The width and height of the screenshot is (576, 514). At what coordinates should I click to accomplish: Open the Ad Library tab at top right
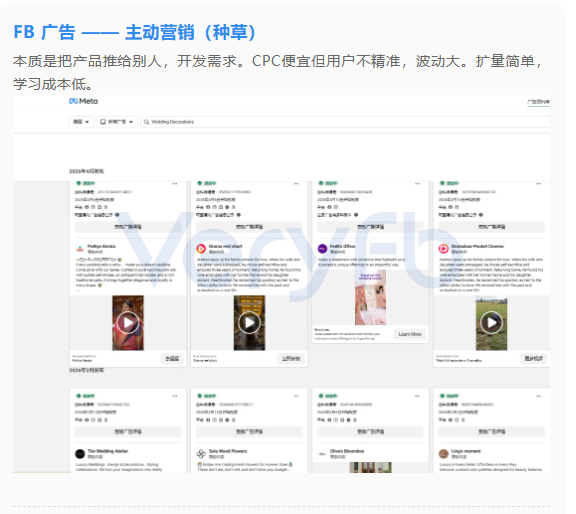click(x=538, y=102)
